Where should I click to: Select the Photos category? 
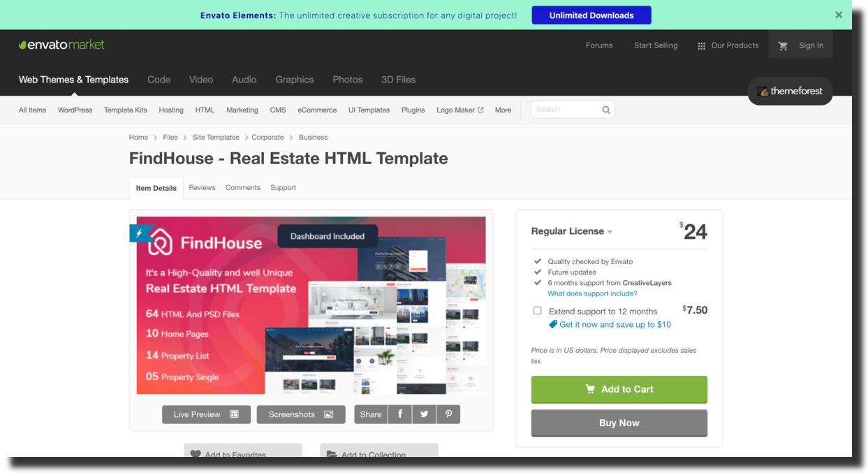pos(348,80)
